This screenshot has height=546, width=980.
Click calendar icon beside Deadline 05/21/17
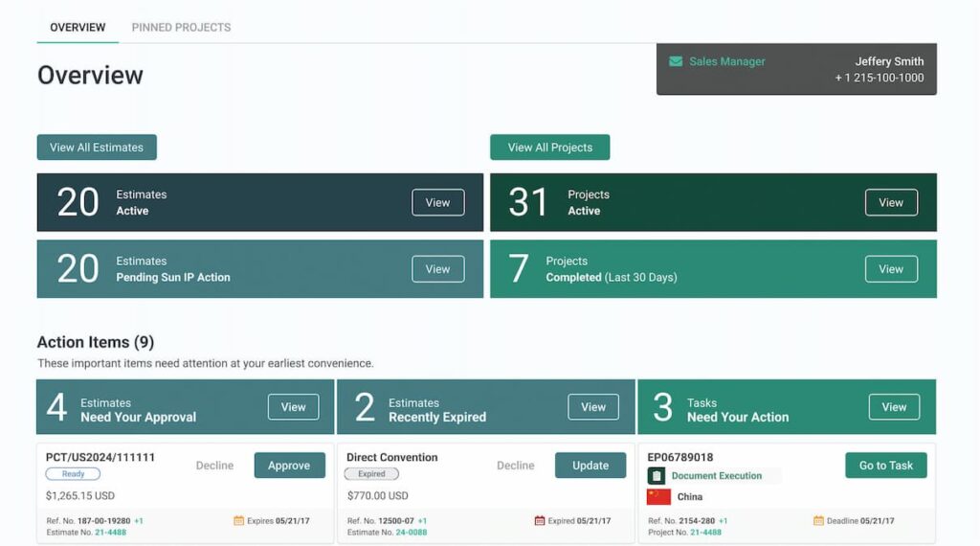point(818,520)
